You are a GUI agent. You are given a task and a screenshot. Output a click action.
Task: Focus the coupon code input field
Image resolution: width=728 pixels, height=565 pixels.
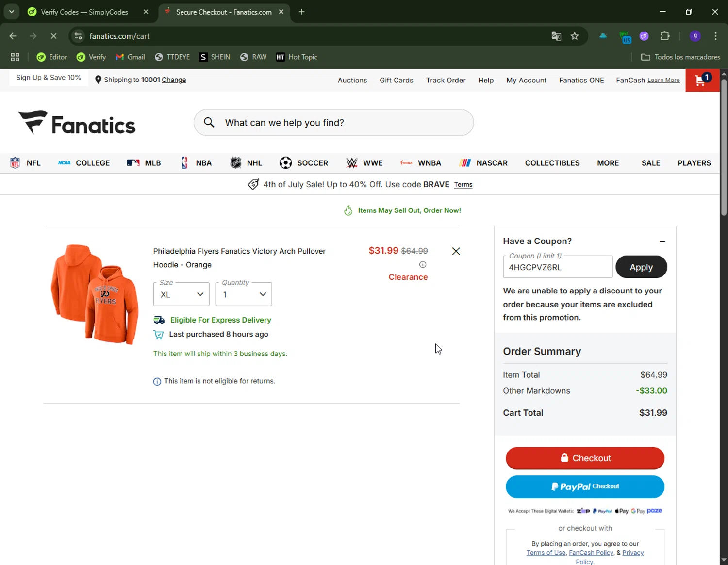point(558,267)
